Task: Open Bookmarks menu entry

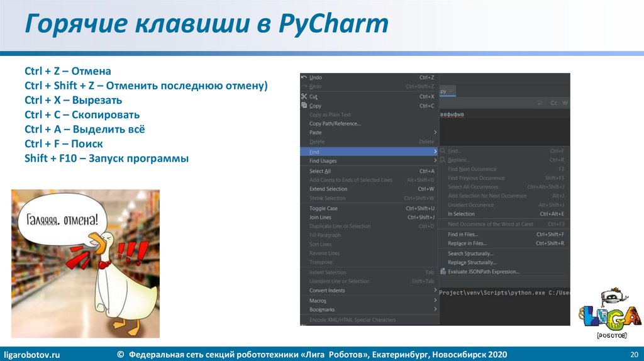Action: tap(369, 309)
